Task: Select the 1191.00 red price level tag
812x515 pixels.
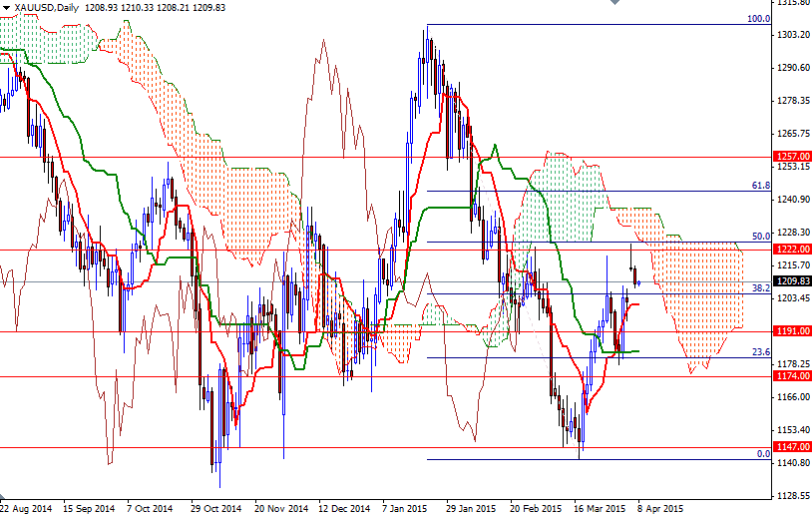Action: click(791, 330)
